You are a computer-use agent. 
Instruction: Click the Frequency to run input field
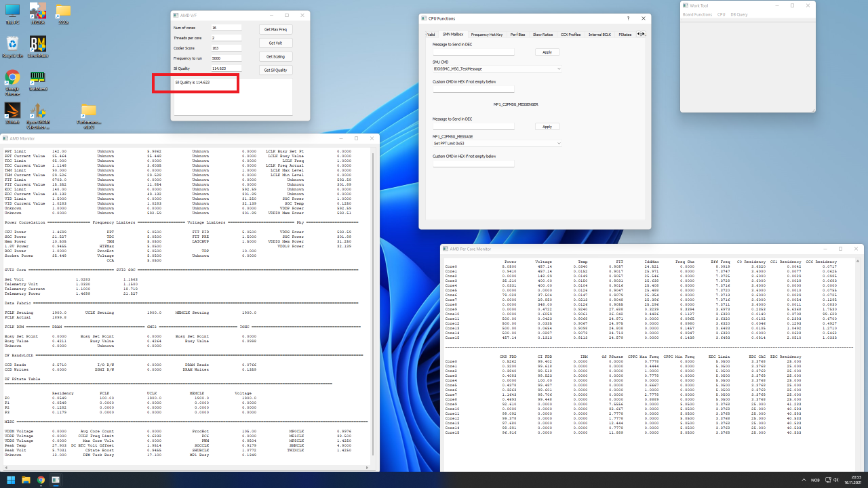coord(226,58)
